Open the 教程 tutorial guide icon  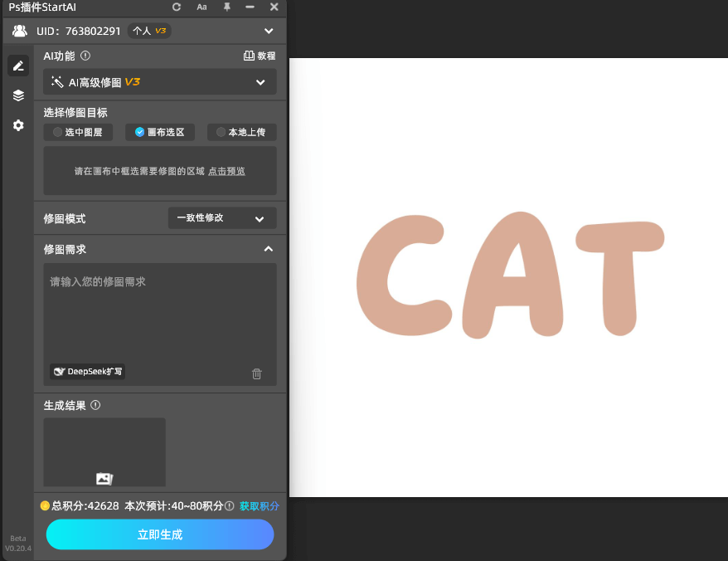pyautogui.click(x=260, y=56)
